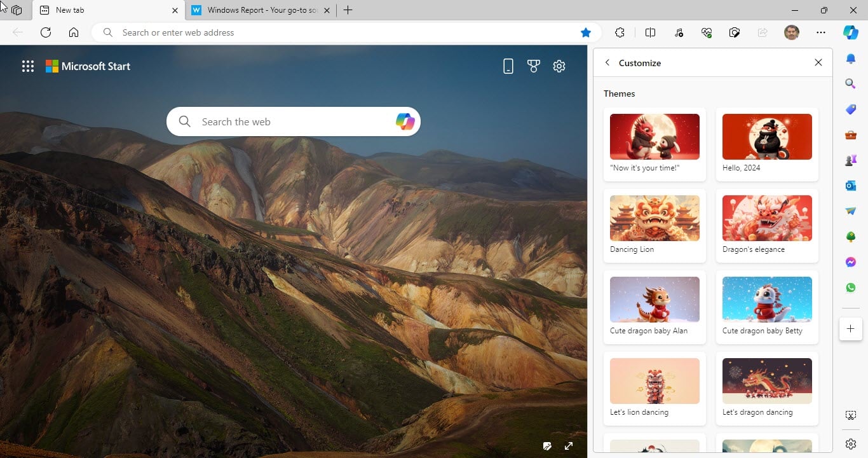The height and width of the screenshot is (458, 868).
Task: Refresh the current page
Action: pos(46,32)
